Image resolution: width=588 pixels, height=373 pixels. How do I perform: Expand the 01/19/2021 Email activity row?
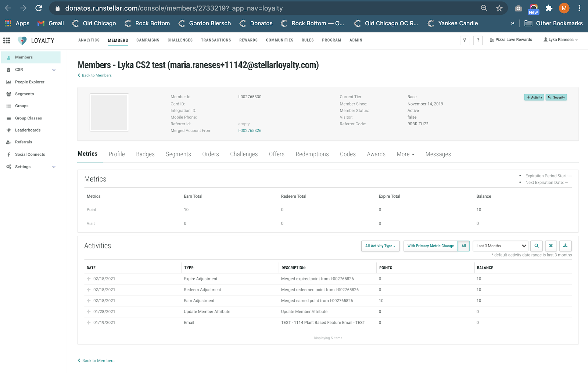[x=89, y=323]
